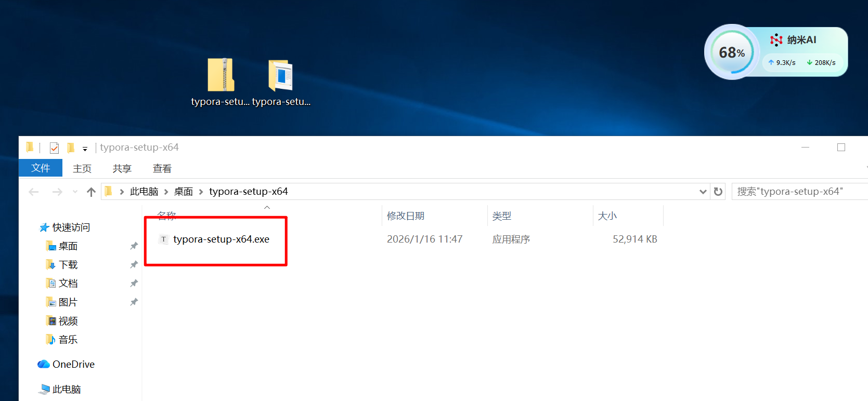Click the Properties icon in title bar
The height and width of the screenshot is (401, 868).
coord(54,148)
